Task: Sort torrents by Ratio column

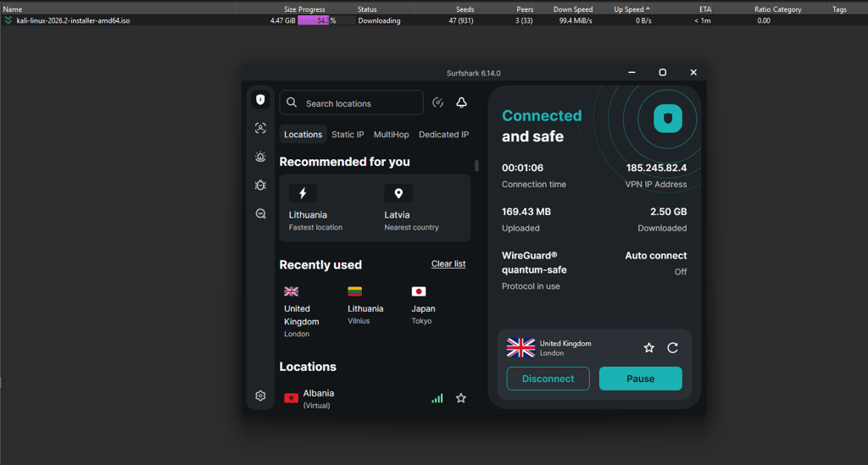Action: (743, 9)
